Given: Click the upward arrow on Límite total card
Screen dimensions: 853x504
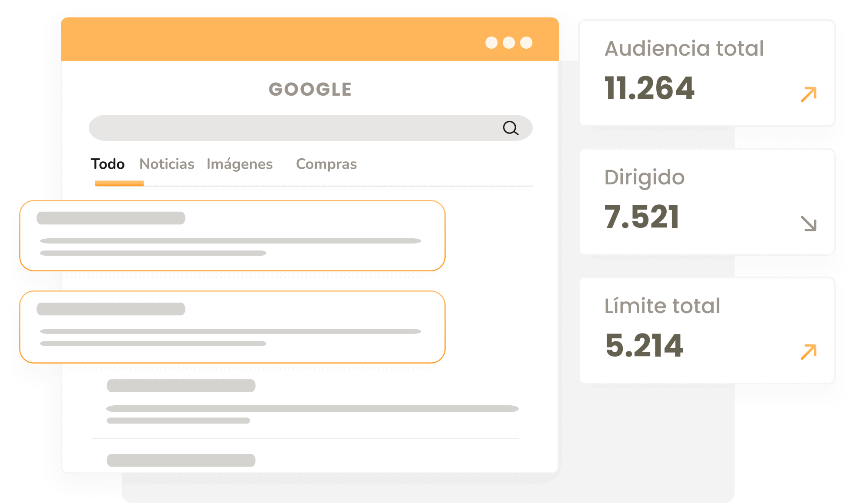Looking at the screenshot, I should (x=809, y=352).
